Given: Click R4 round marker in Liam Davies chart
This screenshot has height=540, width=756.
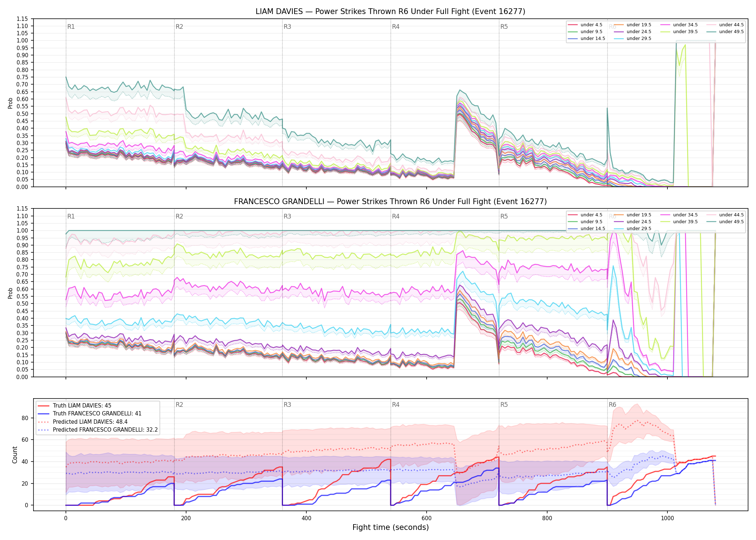Looking at the screenshot, I should 396,27.
